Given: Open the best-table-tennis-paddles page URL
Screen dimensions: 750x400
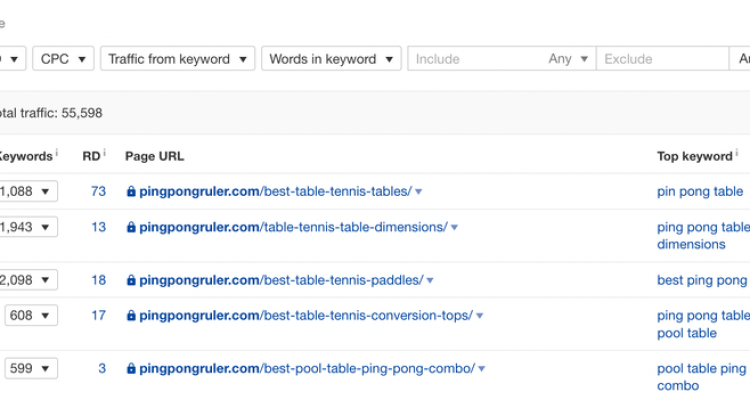Looking at the screenshot, I should point(281,280).
